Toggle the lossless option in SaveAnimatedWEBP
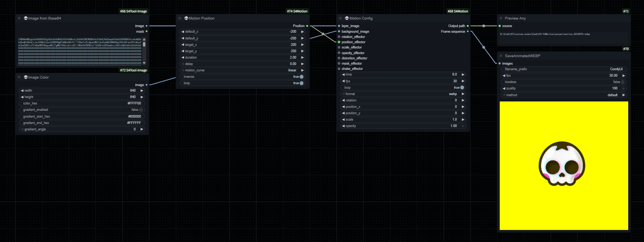644x242 pixels. [623, 82]
